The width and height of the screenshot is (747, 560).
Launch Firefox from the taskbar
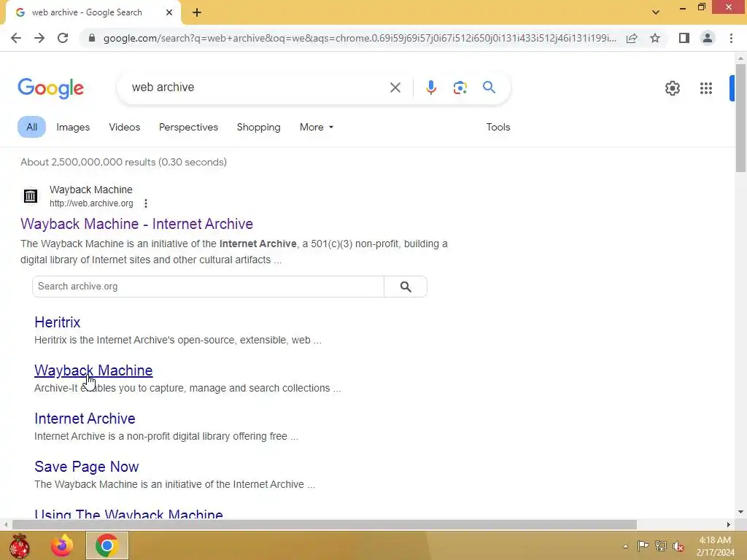62,545
